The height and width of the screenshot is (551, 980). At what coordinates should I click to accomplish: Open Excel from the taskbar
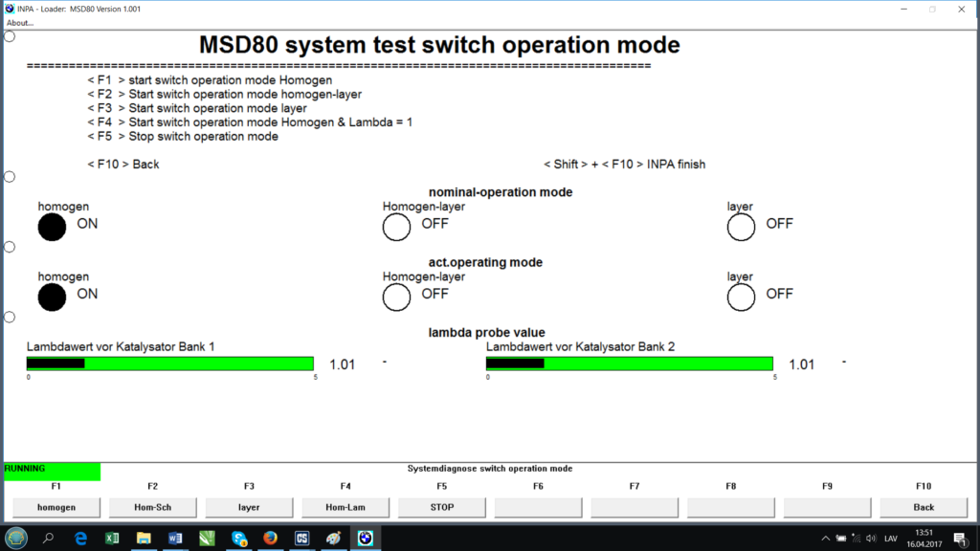coord(112,538)
